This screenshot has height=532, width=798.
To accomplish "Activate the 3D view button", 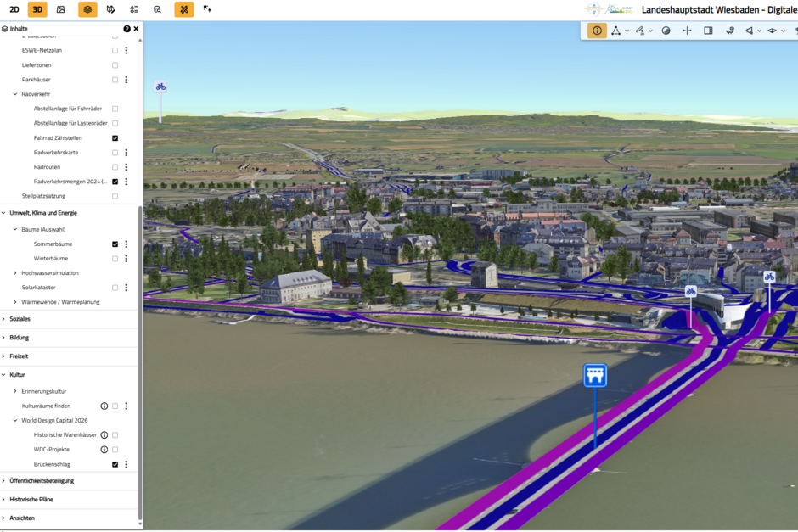I will click(x=37, y=9).
